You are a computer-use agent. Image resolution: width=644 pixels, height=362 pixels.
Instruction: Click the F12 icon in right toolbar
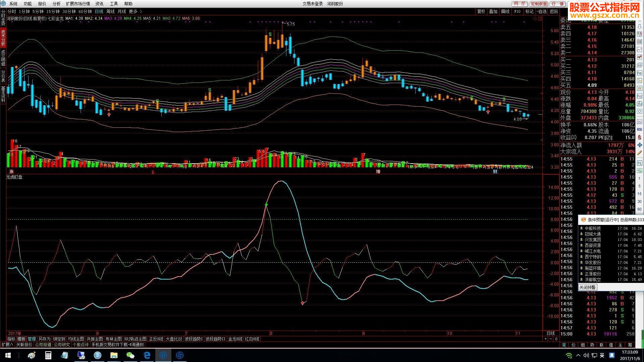pos(639,96)
